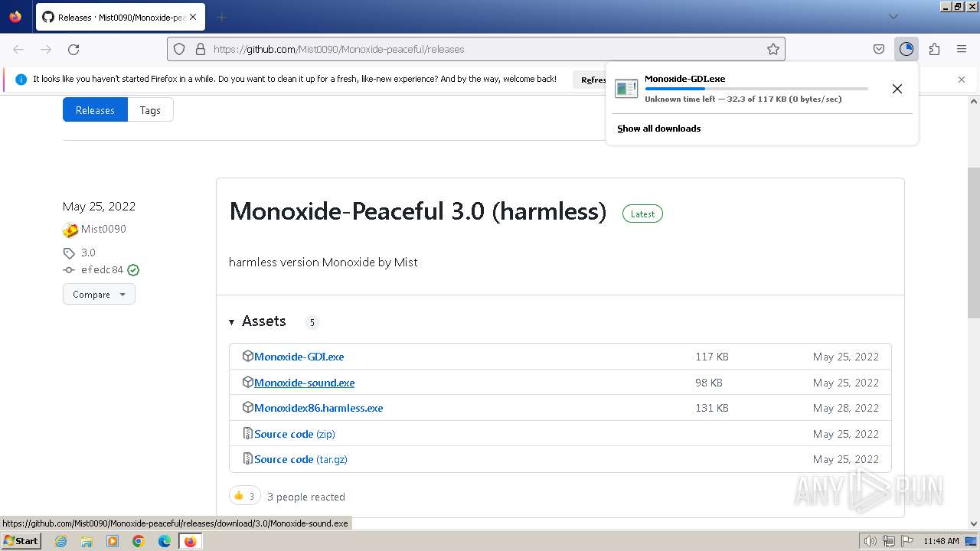980x551 pixels.
Task: Dismiss the Firefox refresh notification bar
Action: (x=962, y=80)
